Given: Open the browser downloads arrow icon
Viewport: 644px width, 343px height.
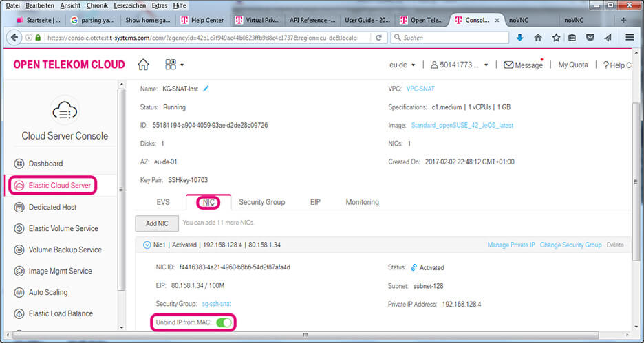Looking at the screenshot, I should [519, 37].
